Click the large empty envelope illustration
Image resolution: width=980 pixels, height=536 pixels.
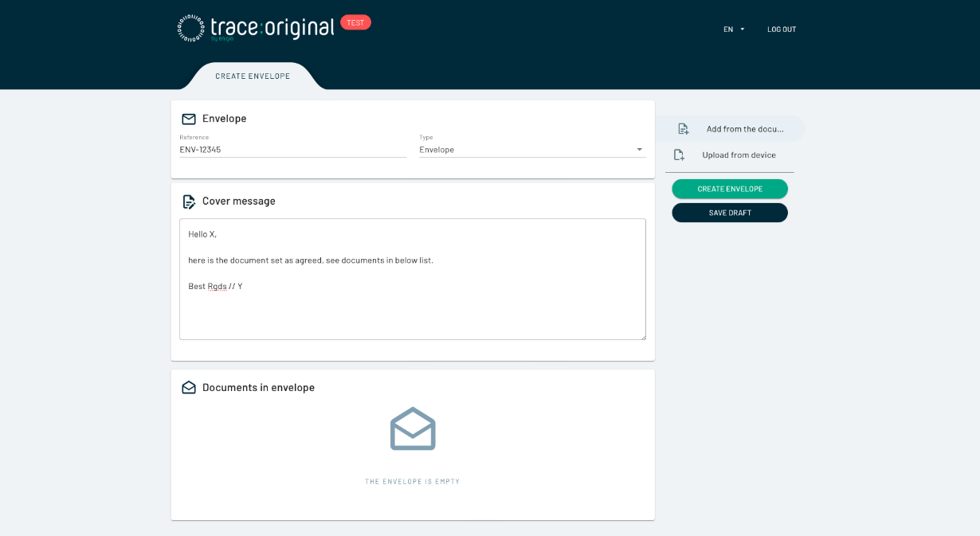pyautogui.click(x=413, y=429)
